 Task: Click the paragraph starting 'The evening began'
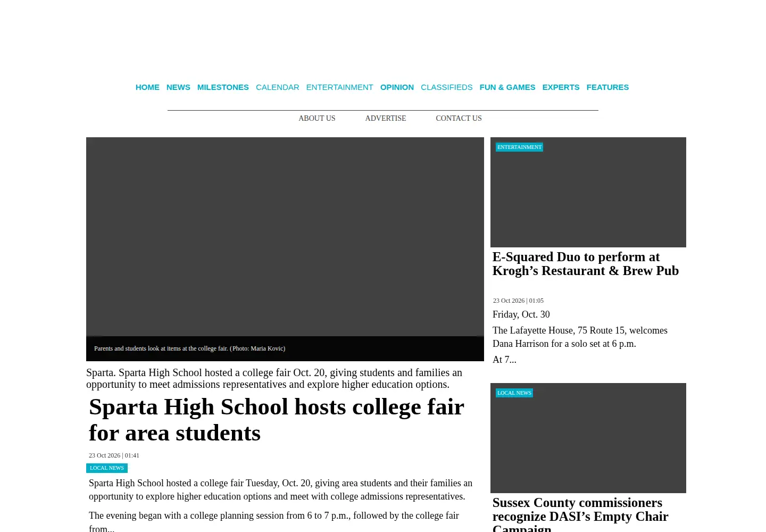coord(274,522)
